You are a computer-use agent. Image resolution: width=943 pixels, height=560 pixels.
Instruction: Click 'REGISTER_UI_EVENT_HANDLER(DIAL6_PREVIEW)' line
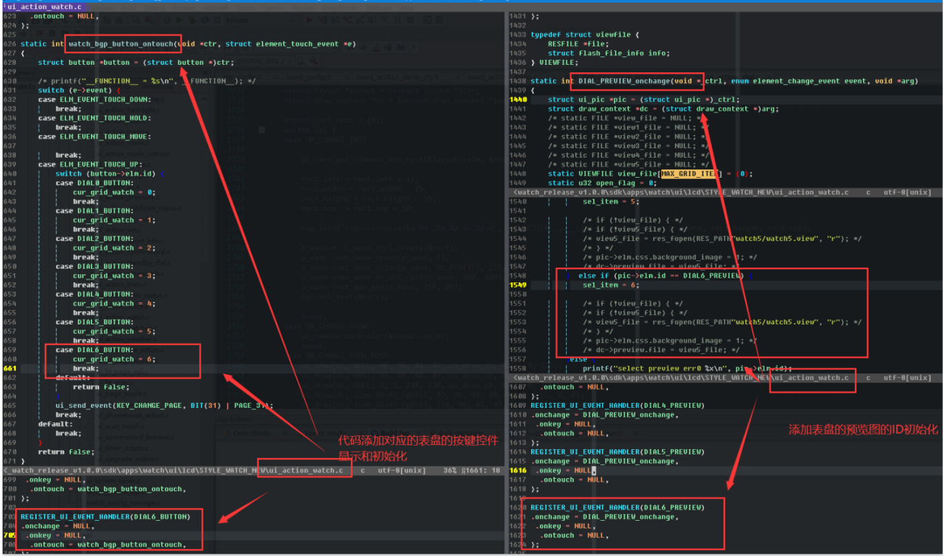tap(617, 507)
